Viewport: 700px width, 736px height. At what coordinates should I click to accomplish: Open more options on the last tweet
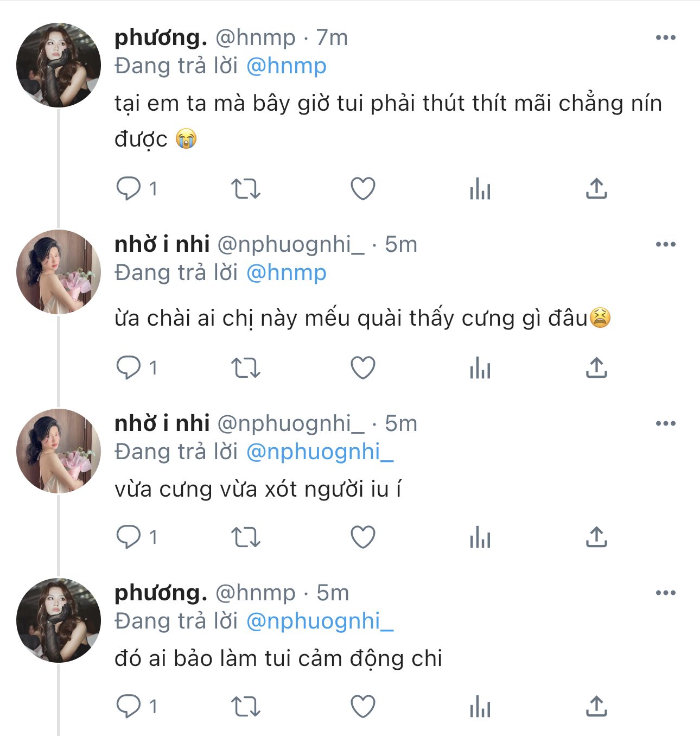665,593
